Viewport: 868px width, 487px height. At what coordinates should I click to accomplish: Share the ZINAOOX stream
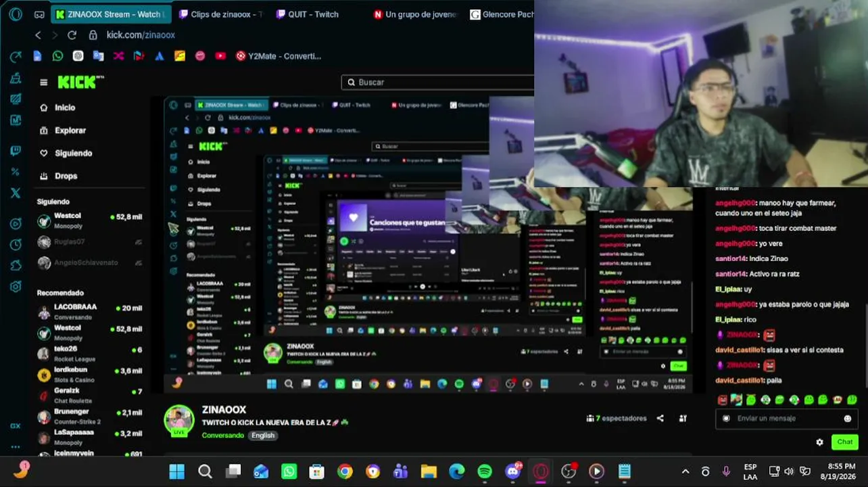pos(660,419)
